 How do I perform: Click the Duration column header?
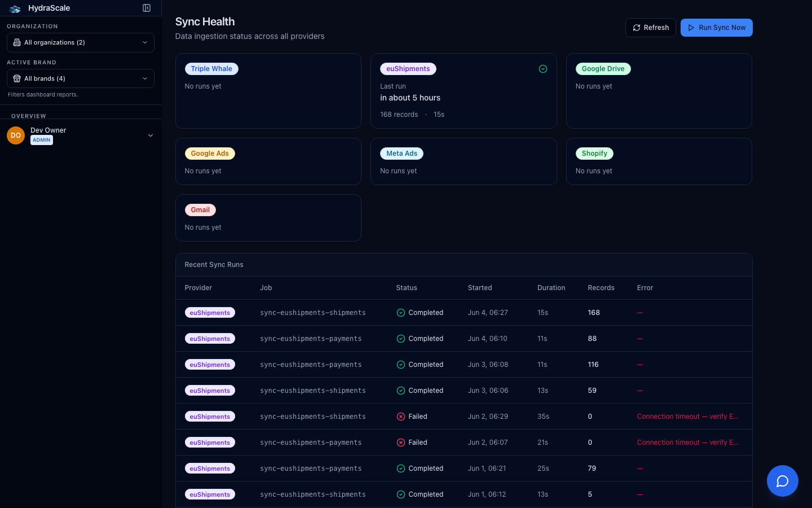pos(551,288)
